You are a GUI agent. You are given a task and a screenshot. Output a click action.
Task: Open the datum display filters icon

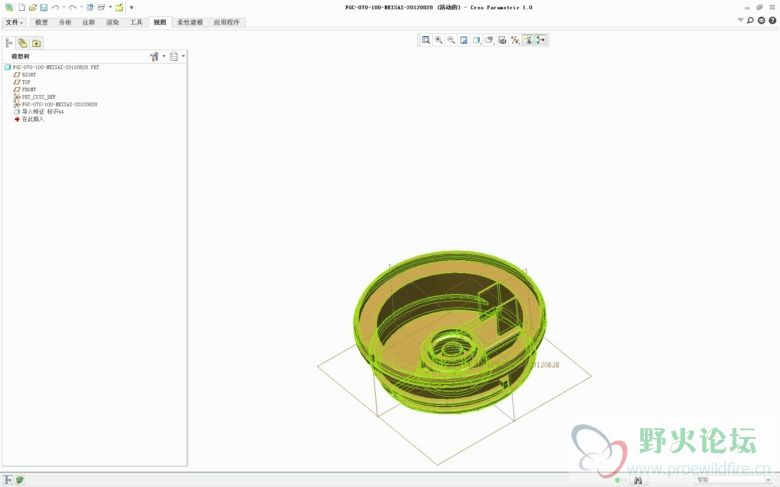click(x=515, y=40)
